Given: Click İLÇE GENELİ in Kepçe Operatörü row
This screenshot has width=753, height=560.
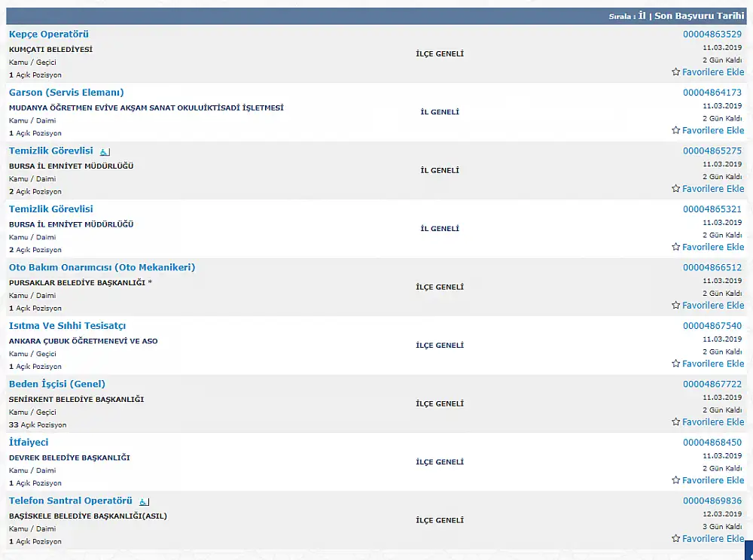Looking at the screenshot, I should coord(440,53).
